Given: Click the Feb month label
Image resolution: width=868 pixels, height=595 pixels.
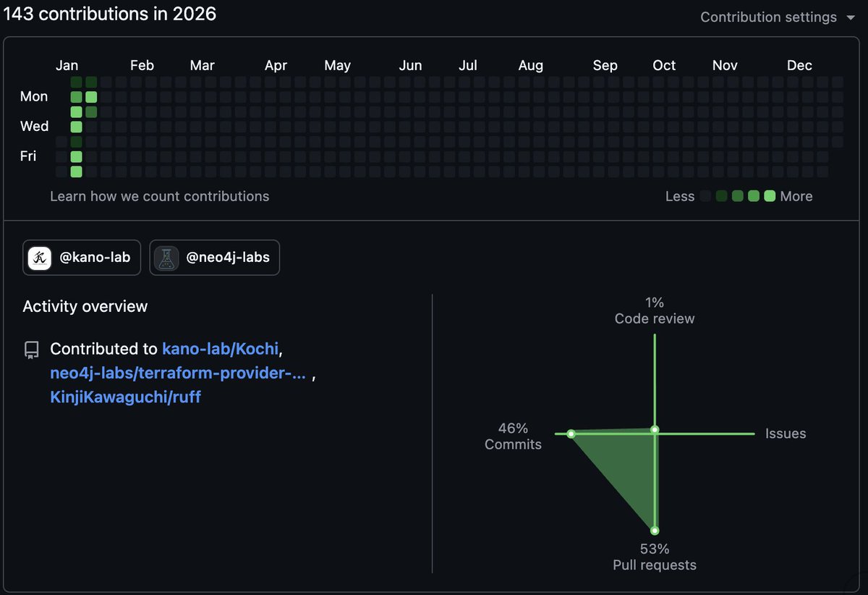Looking at the screenshot, I should pyautogui.click(x=142, y=65).
